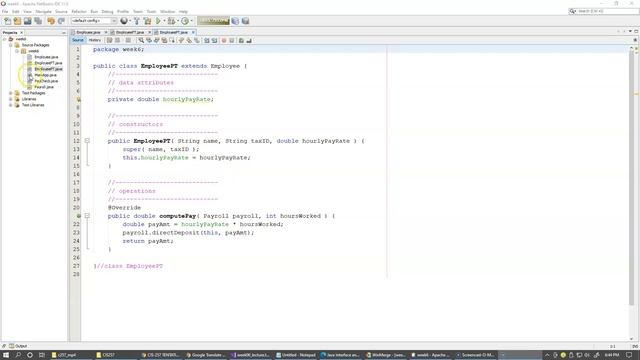Expand the Test Libraries node
Viewport: 640px width, 360px height.
pos(11,105)
